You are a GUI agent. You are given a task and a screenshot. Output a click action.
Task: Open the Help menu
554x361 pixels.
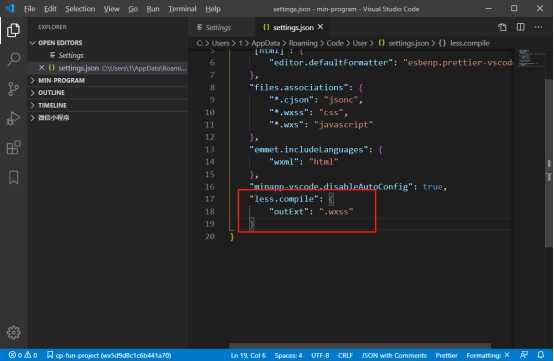pyautogui.click(x=213, y=9)
